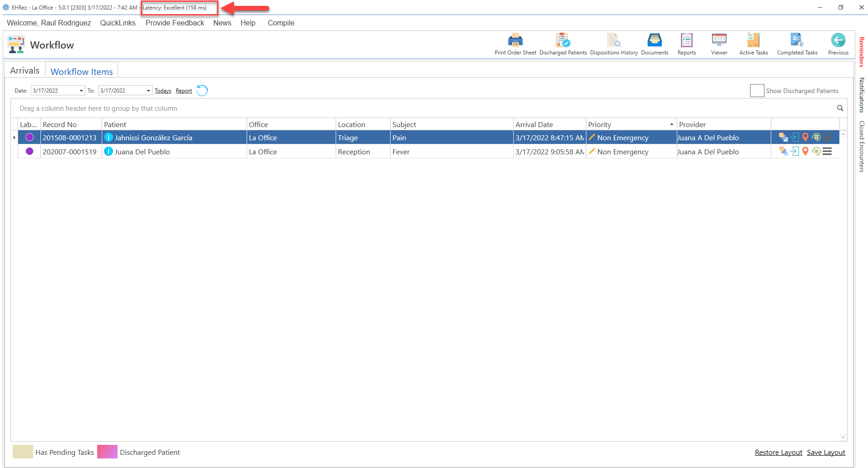This screenshot has width=868, height=468.
Task: Open QuickLinks menu
Action: (118, 23)
